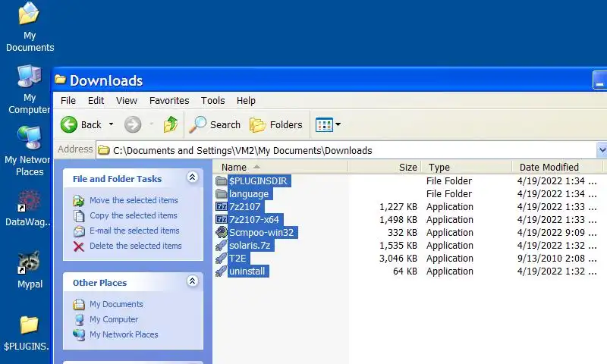Open the Tools menu
Image resolution: width=607 pixels, height=364 pixels.
[213, 101]
